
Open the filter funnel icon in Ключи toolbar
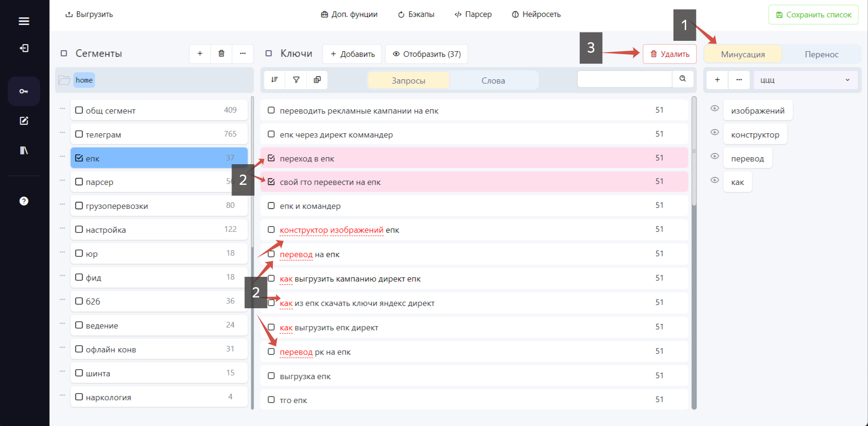296,80
